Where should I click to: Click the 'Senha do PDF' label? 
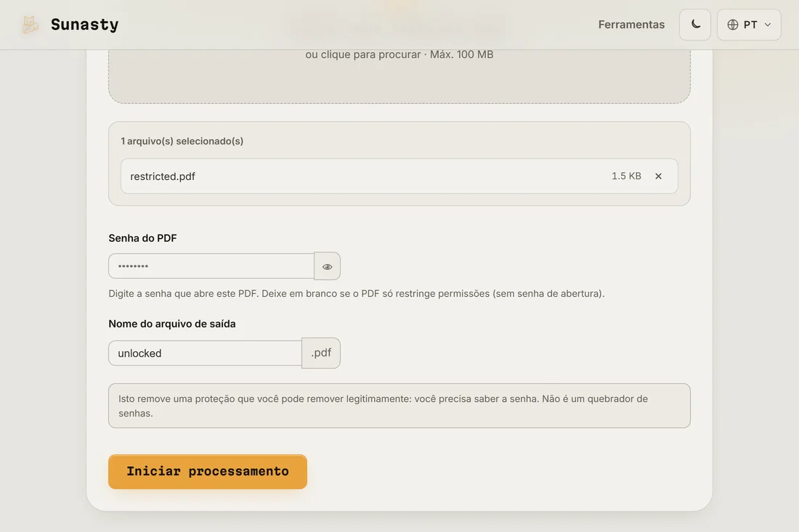point(142,238)
